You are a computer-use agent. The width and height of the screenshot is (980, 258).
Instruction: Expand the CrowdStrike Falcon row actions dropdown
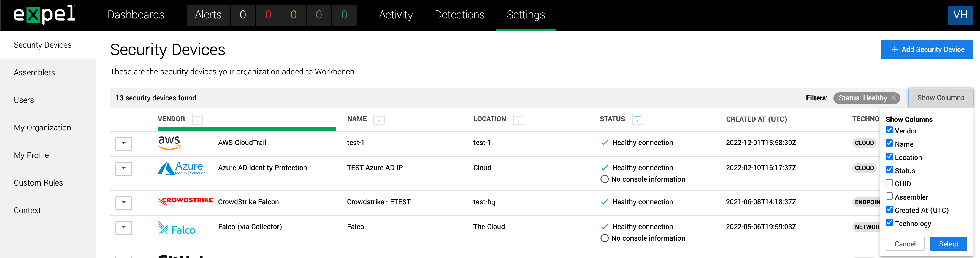point(124,203)
